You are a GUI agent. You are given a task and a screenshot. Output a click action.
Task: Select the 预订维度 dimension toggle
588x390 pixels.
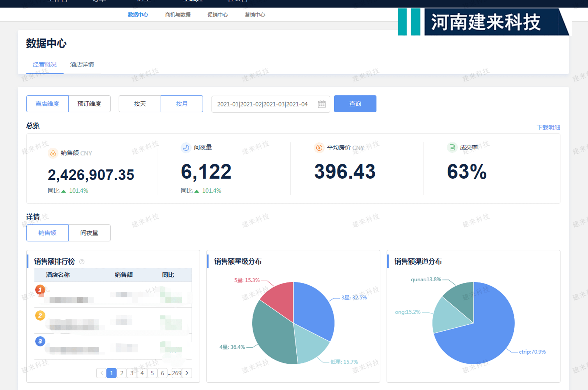89,104
